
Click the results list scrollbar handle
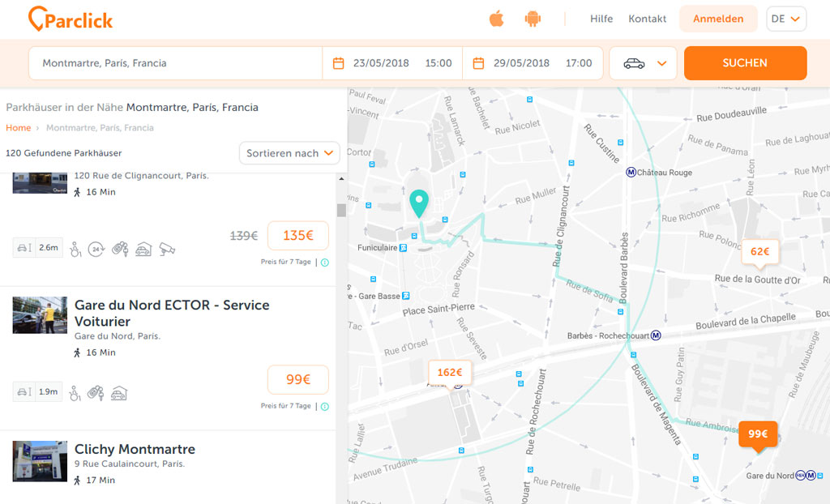pyautogui.click(x=341, y=210)
